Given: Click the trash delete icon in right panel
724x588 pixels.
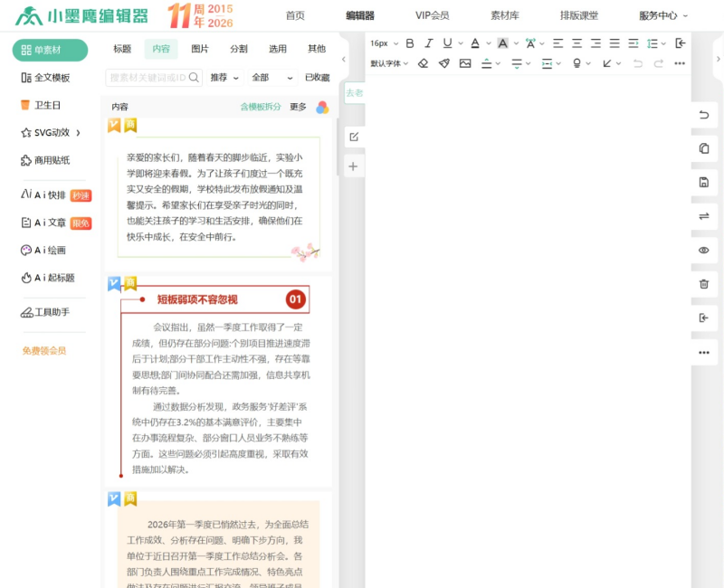Looking at the screenshot, I should (704, 284).
